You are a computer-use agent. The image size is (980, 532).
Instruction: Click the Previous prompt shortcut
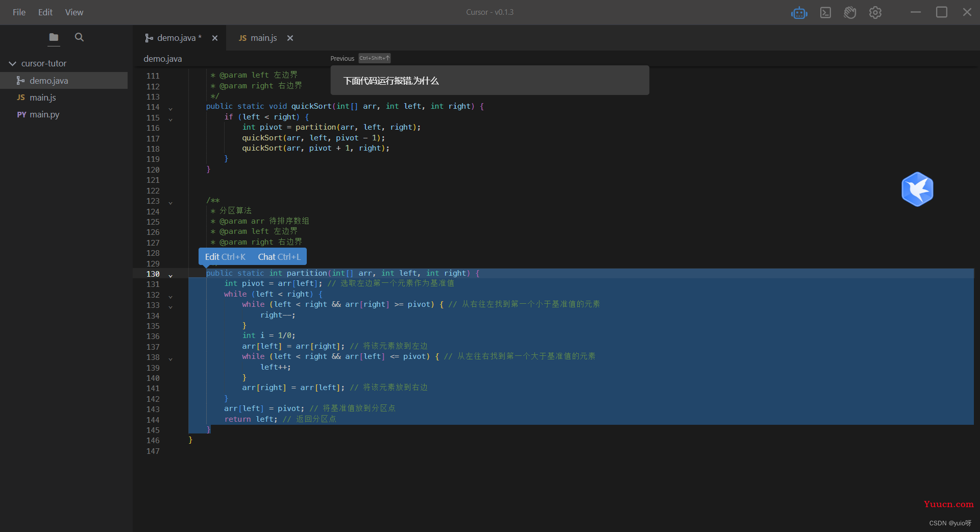pyautogui.click(x=360, y=58)
